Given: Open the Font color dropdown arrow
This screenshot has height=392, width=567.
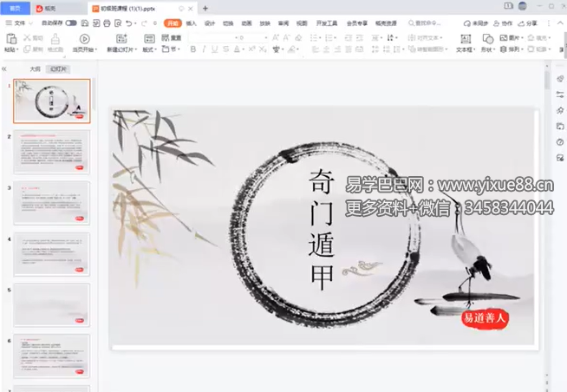Looking at the screenshot, I should point(244,49).
